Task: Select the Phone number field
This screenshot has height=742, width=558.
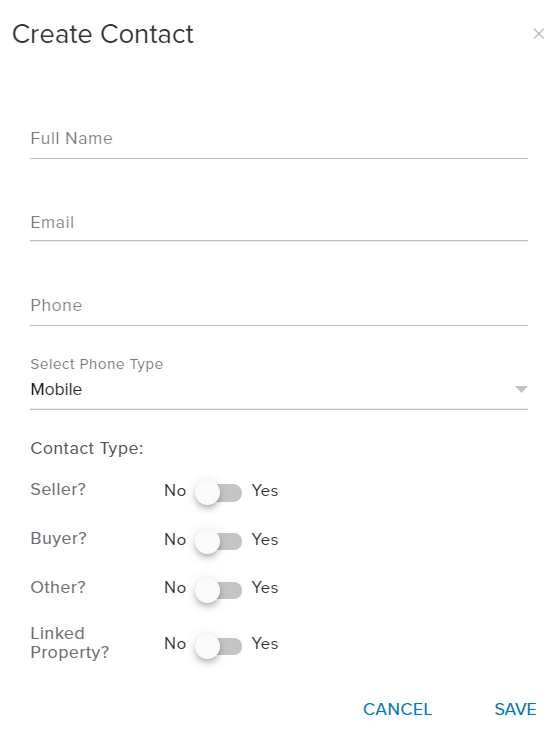Action: [x=279, y=305]
